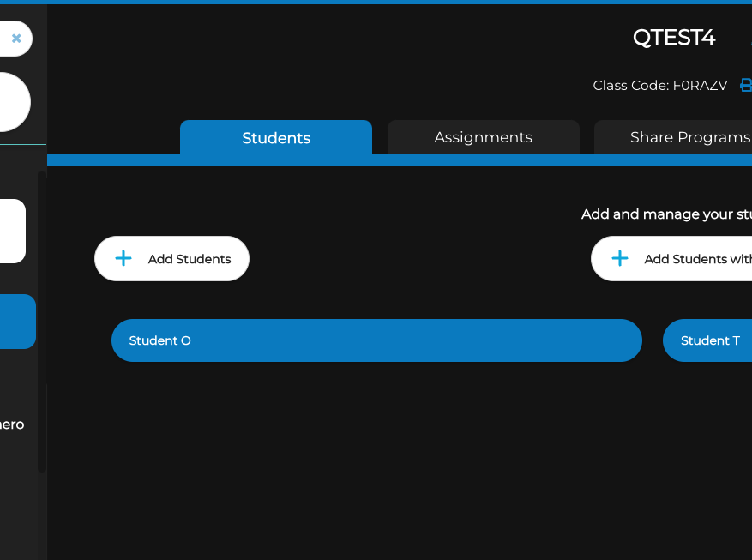Select the white card in the sidebar
Screen dimensions: 752x560
coord(11,231)
